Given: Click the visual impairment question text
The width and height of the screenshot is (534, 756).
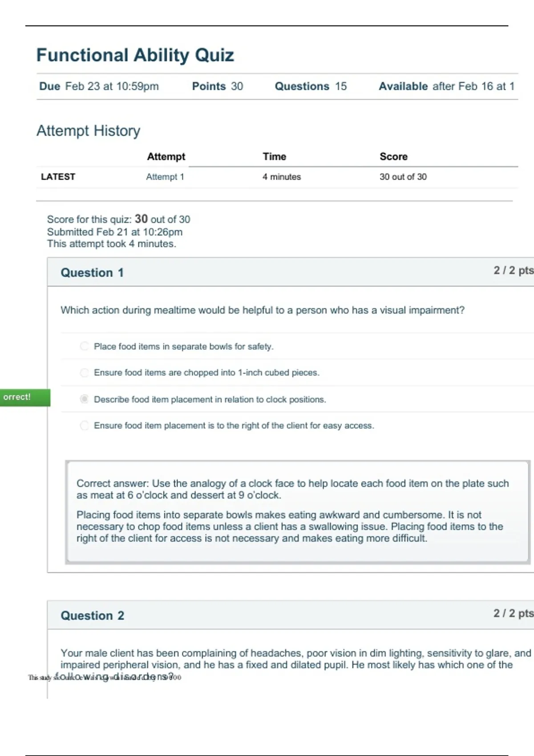Looking at the screenshot, I should (263, 310).
